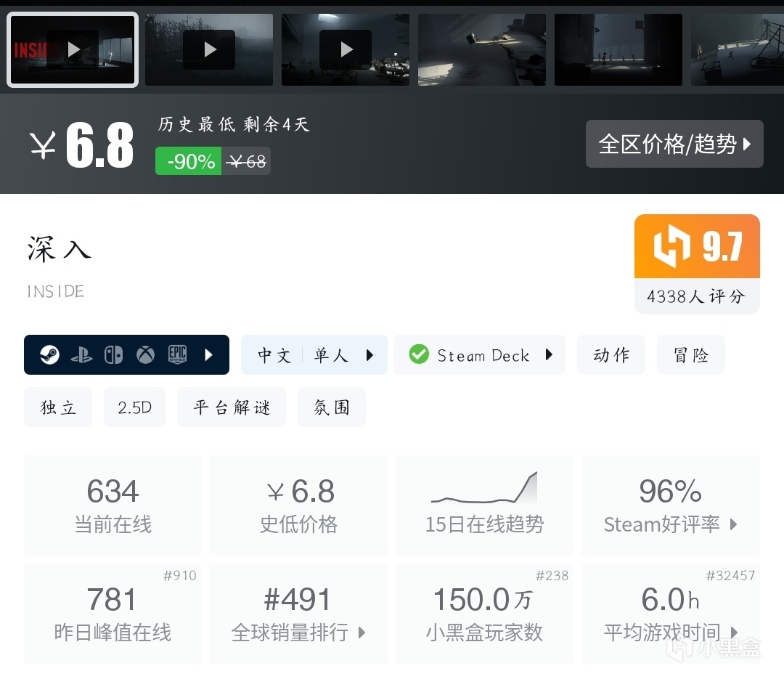Click the Epic Games platform icon
The width and height of the screenshot is (784, 679).
(x=178, y=355)
